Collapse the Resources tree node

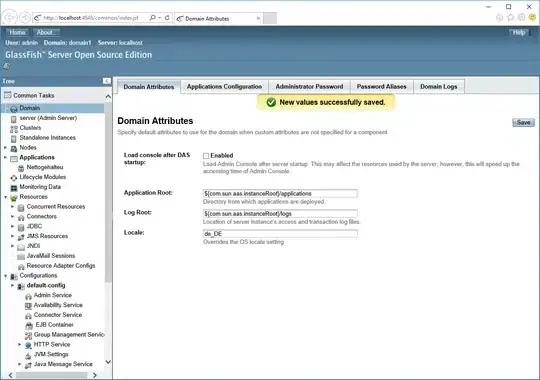point(6,197)
